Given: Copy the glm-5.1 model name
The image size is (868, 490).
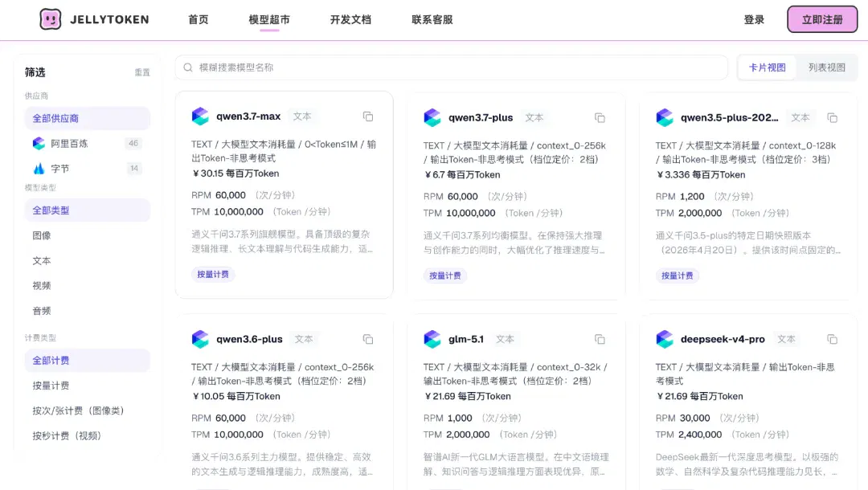Looking at the screenshot, I should coord(600,339).
